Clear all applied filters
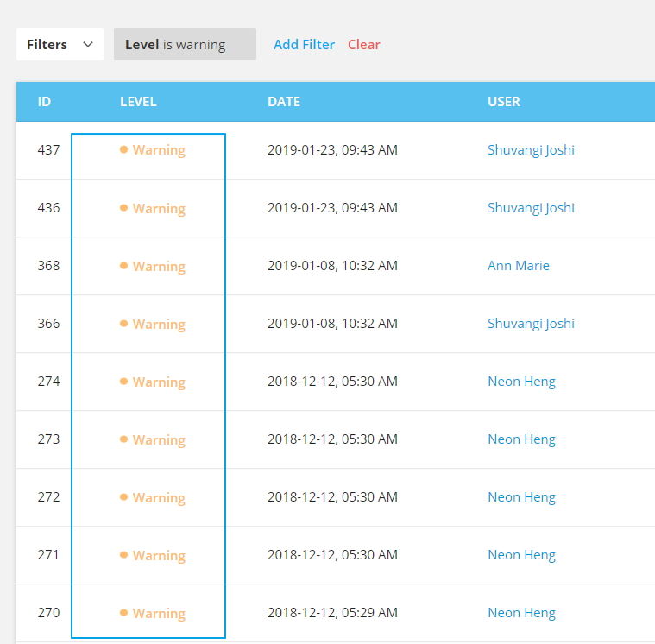 [364, 44]
